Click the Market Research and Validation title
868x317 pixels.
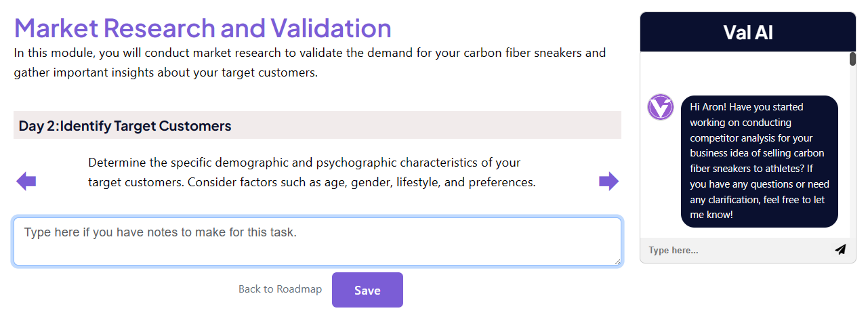click(203, 28)
